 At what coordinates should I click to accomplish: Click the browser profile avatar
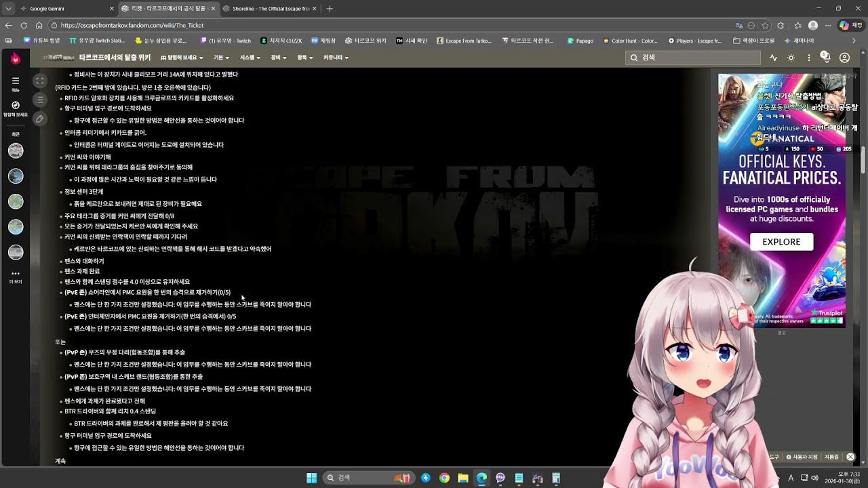813,25
